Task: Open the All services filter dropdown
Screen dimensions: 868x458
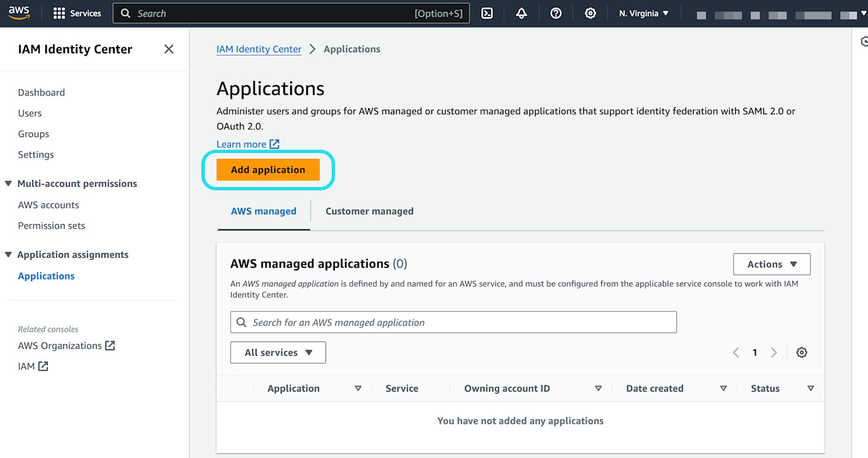Action: click(x=277, y=352)
